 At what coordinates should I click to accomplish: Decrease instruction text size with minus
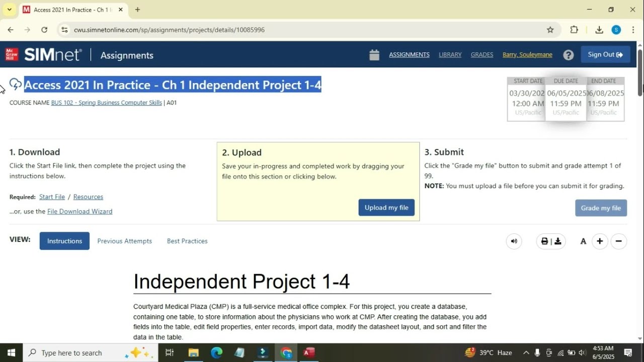pos(619,241)
